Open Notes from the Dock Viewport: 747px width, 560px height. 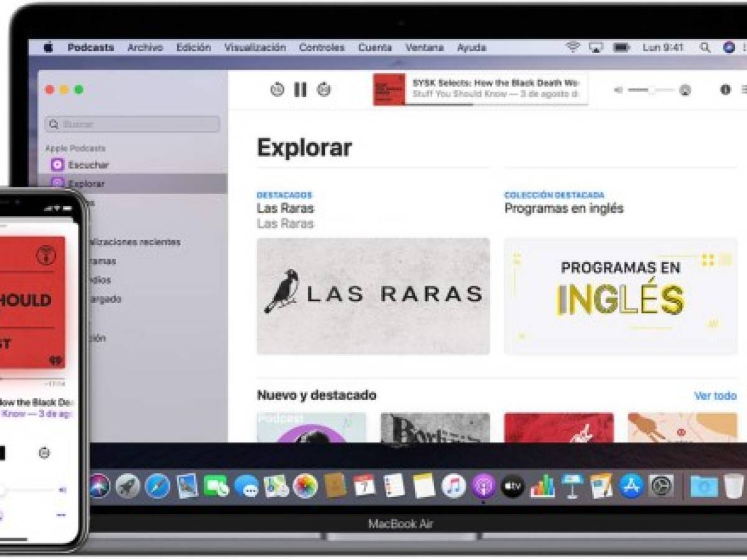click(424, 485)
